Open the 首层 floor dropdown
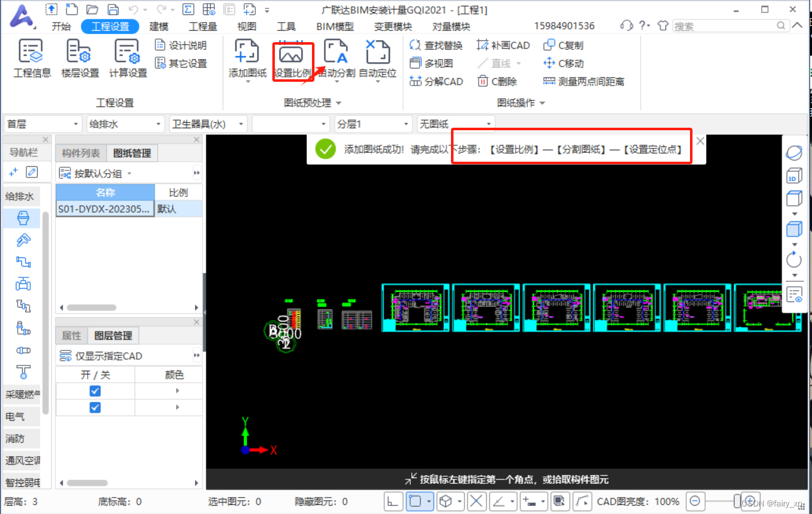Screen dimensions: 812x514 click(43, 124)
